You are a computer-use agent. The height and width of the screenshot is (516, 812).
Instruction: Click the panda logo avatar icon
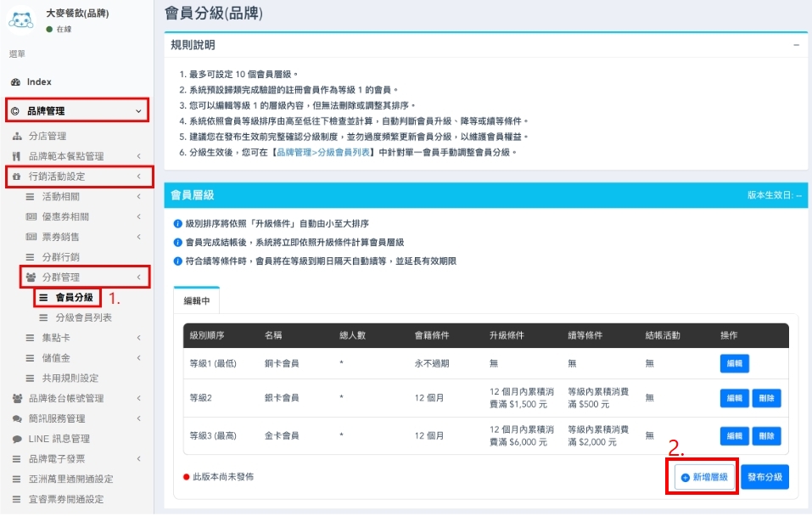click(20, 20)
